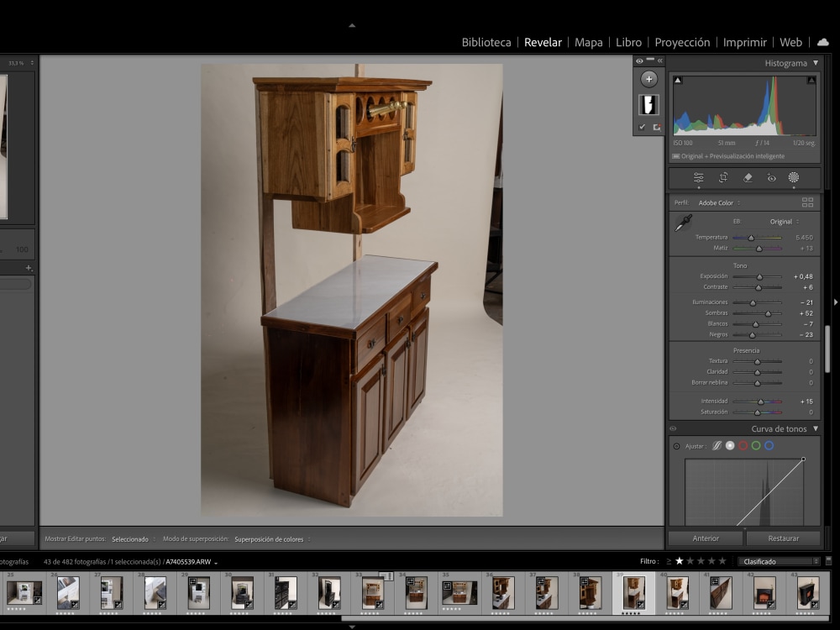Screen dimensions: 840x630
Task: Click the Anterior button
Action: [706, 538]
